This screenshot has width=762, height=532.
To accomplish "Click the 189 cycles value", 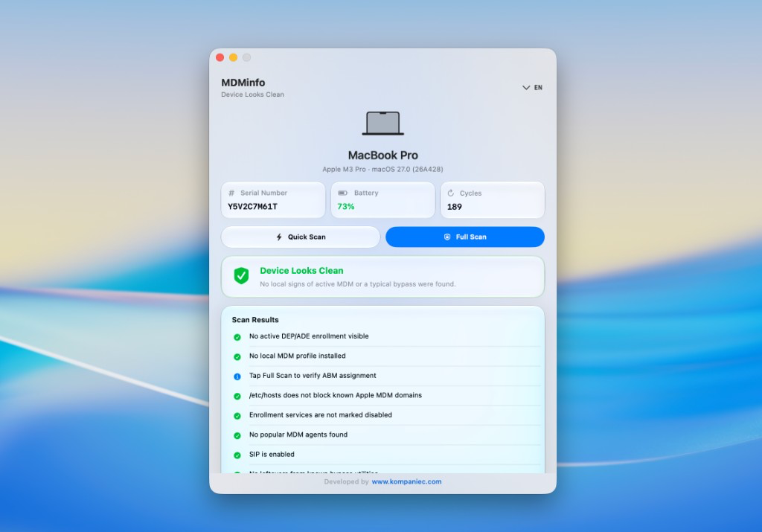I will click(x=455, y=207).
